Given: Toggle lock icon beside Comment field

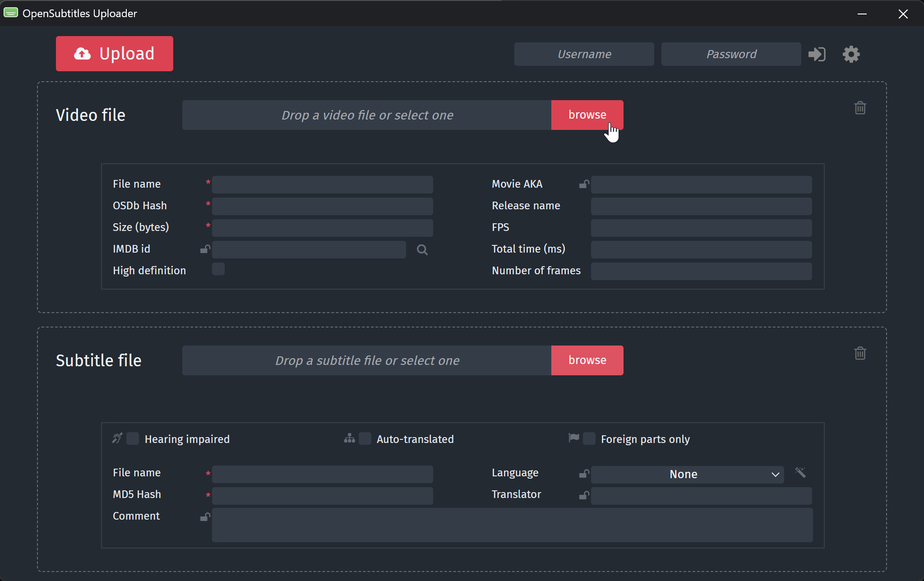Looking at the screenshot, I should point(205,517).
